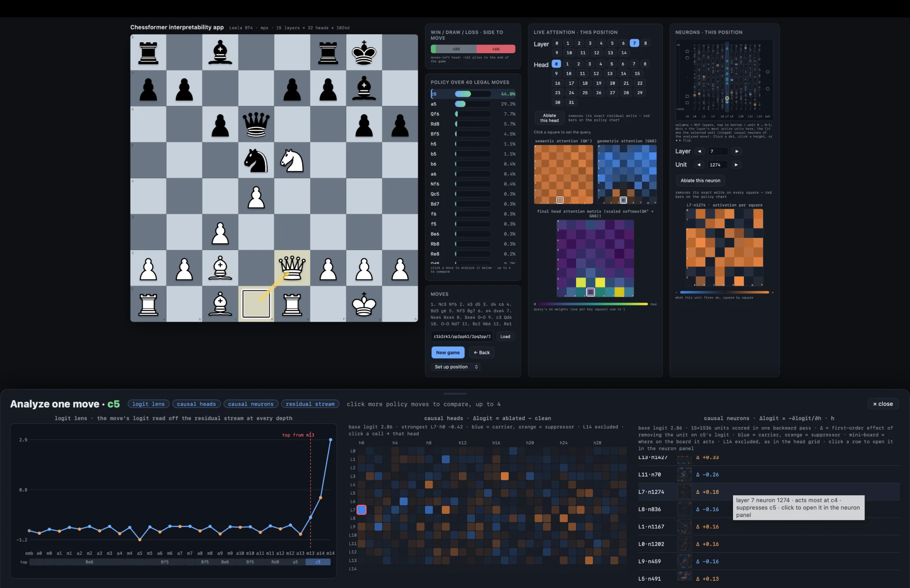
Task: Select the white knight on e5
Action: pyautogui.click(x=292, y=160)
